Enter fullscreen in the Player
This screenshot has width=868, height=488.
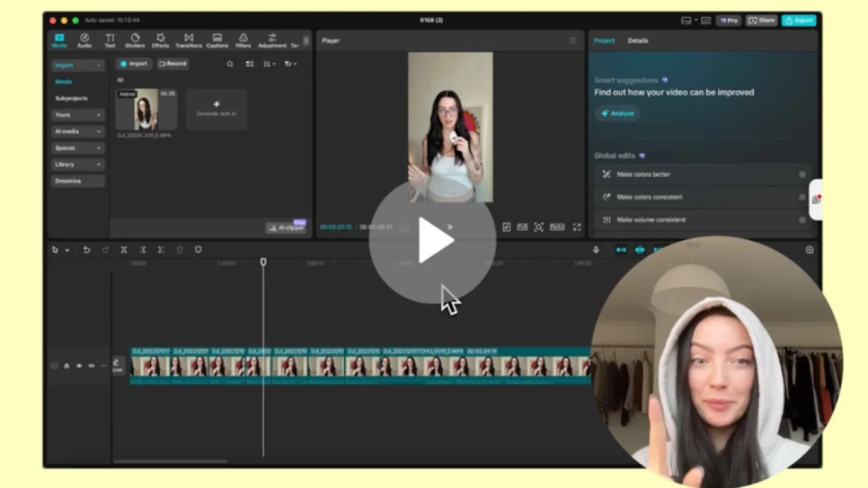[x=576, y=228]
